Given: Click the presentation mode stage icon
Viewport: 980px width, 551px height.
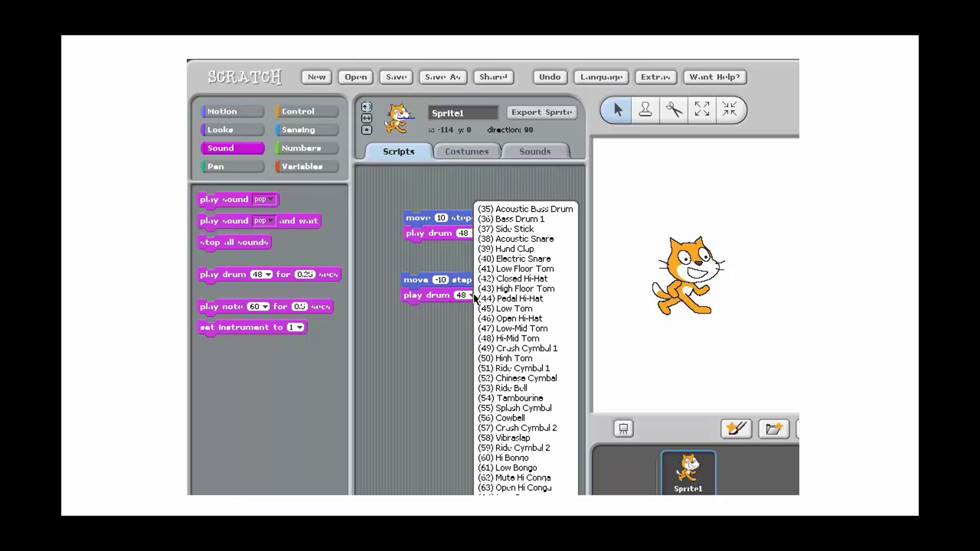Looking at the screenshot, I should [623, 429].
